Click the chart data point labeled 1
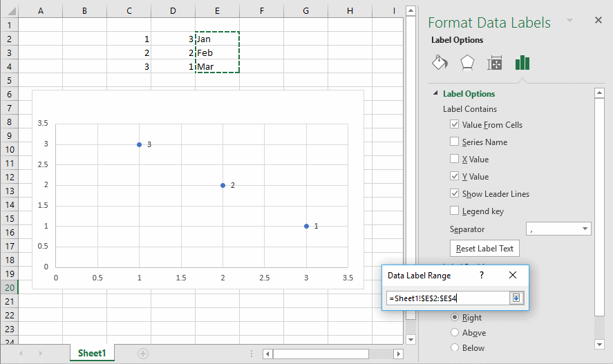Viewport: 613px width, 364px height. [307, 226]
